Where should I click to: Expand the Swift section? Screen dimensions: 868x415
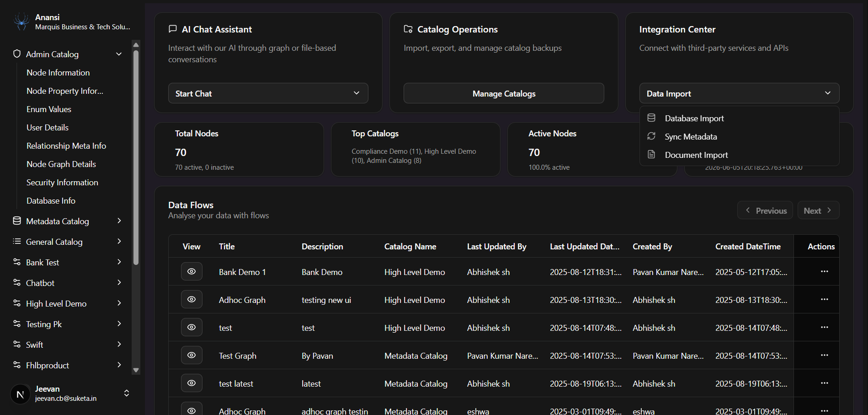click(119, 345)
